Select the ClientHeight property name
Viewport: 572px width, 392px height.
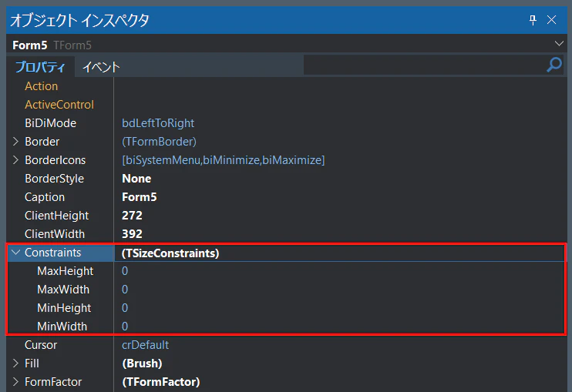click(56, 216)
